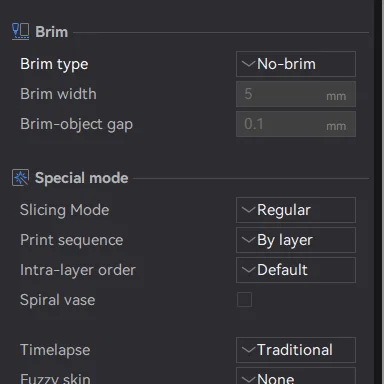Open the Fuzzy skin dropdown
The image size is (384, 384).
pos(296,376)
